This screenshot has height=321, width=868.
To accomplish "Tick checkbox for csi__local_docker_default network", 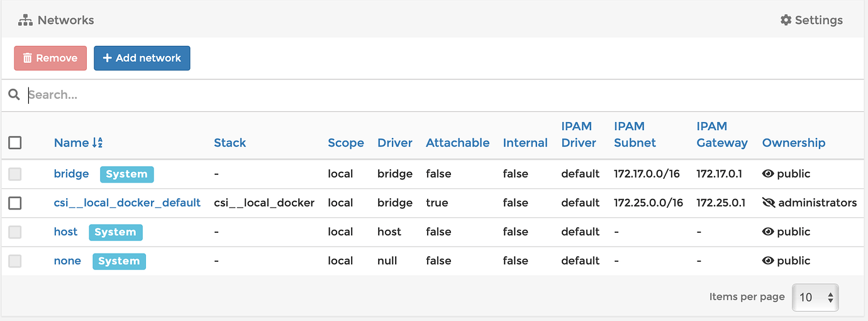I will tap(15, 203).
